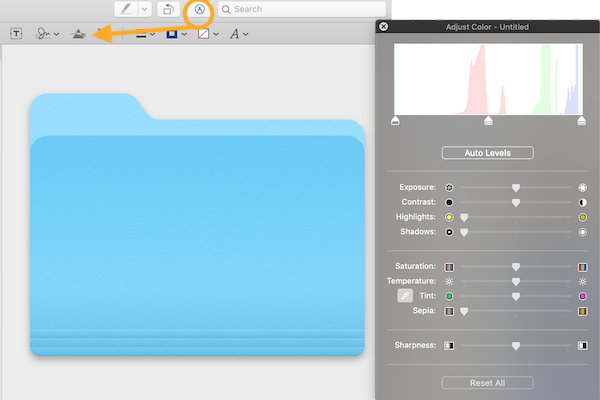The height and width of the screenshot is (400, 600).
Task: Click the 'Adjust Color - Untitled' title text
Action: [x=487, y=27]
